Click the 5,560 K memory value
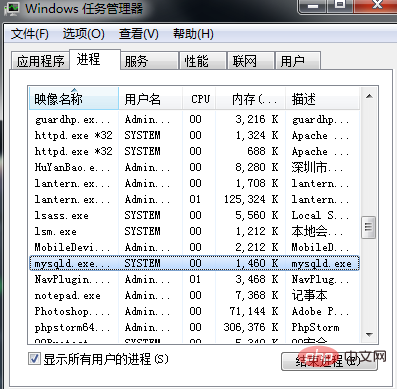The width and height of the screenshot is (397, 389). [257, 215]
